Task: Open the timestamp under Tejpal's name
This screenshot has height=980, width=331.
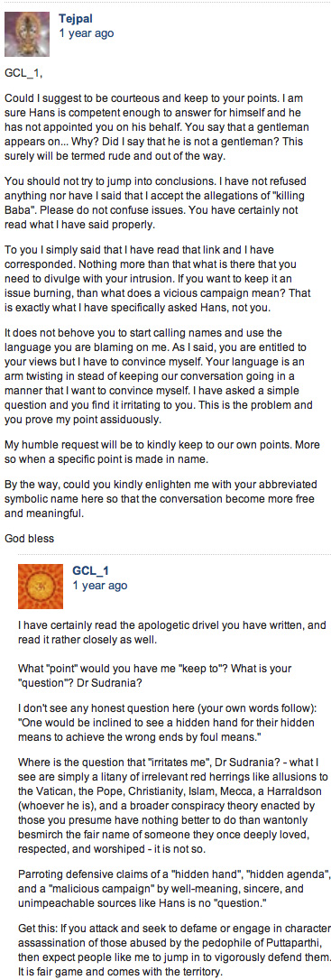Action: (x=87, y=33)
